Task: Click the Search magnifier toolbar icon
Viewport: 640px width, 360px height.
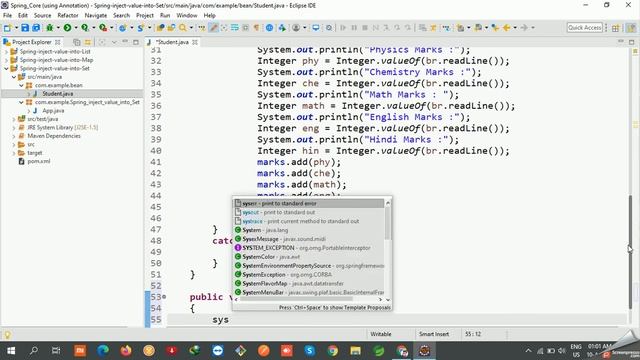Action: point(182,28)
